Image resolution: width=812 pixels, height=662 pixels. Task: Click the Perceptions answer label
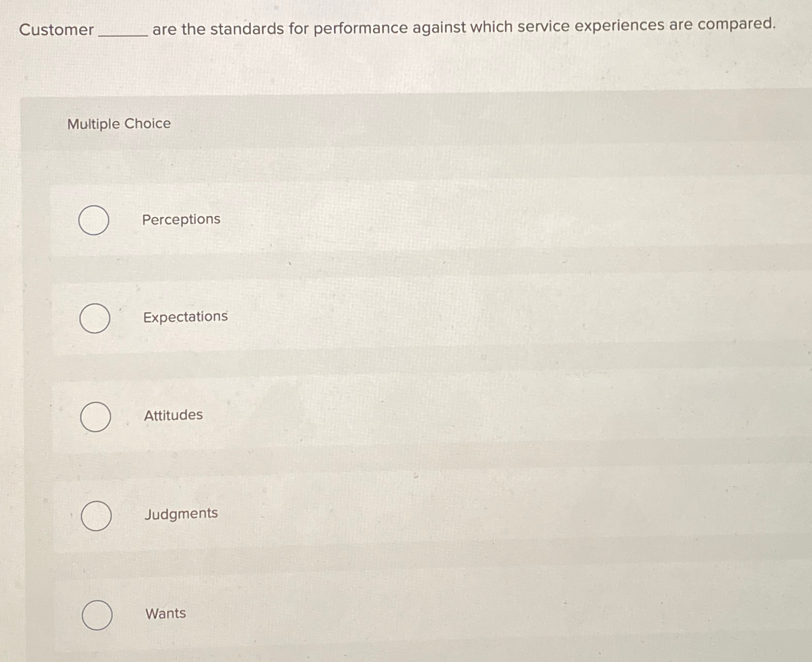(x=181, y=219)
